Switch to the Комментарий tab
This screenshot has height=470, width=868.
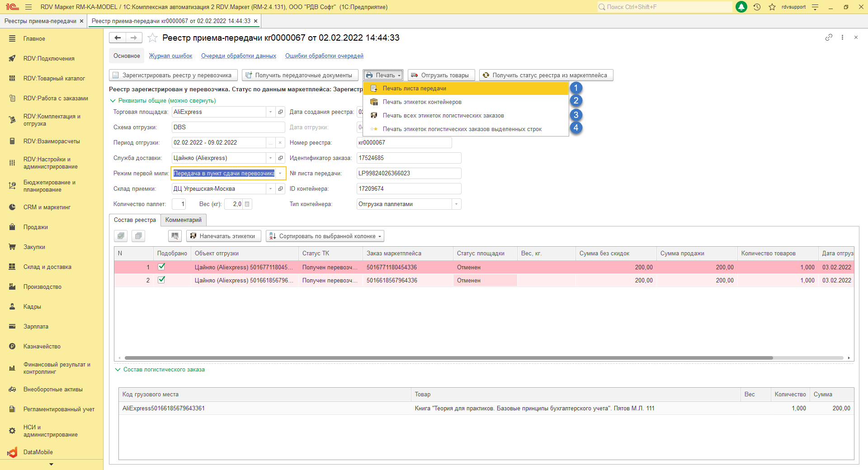pyautogui.click(x=183, y=220)
